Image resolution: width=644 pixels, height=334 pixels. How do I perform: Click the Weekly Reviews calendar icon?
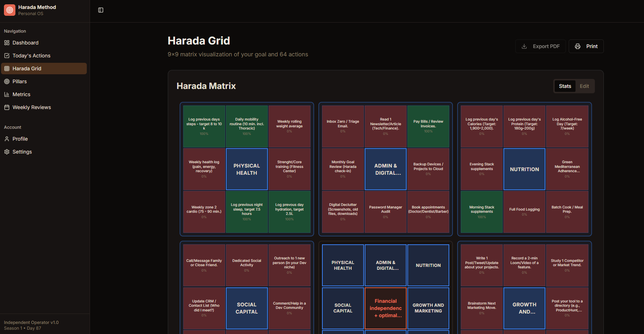[6, 107]
